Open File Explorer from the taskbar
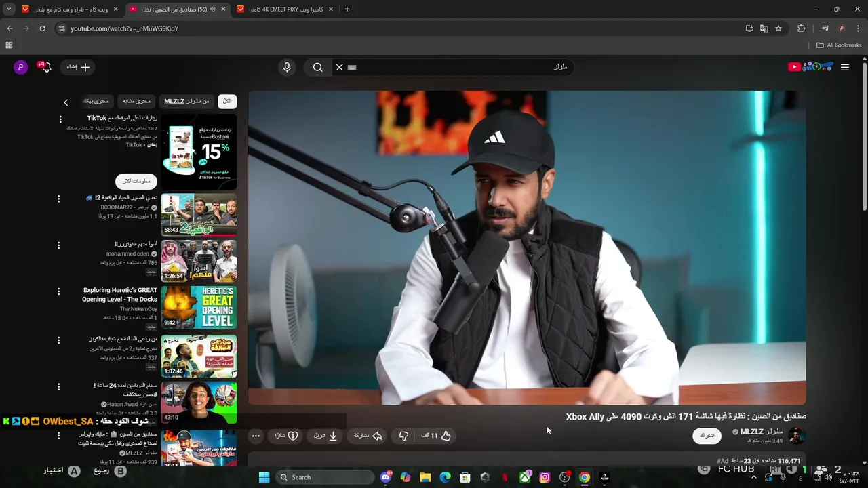The image size is (868, 488). tap(425, 477)
